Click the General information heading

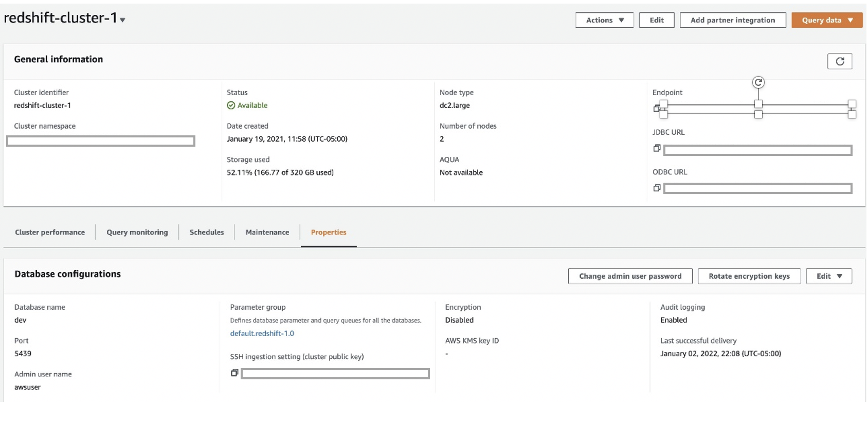click(59, 59)
